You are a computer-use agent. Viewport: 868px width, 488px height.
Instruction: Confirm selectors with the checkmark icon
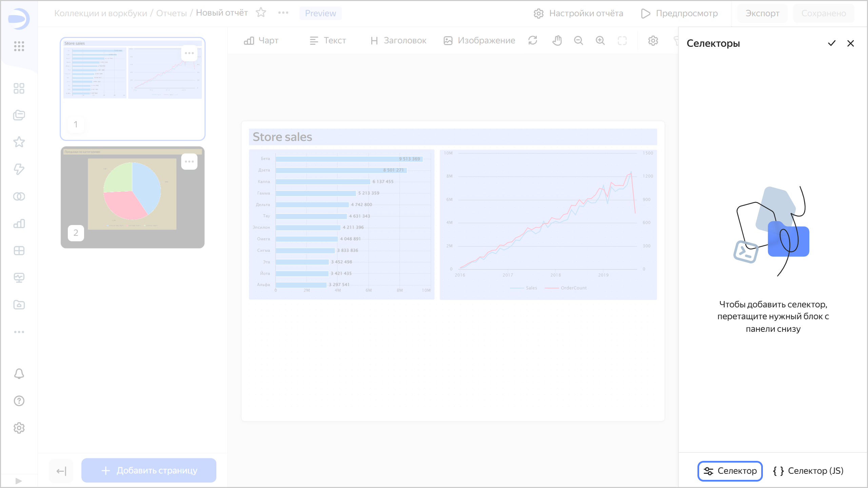point(831,43)
